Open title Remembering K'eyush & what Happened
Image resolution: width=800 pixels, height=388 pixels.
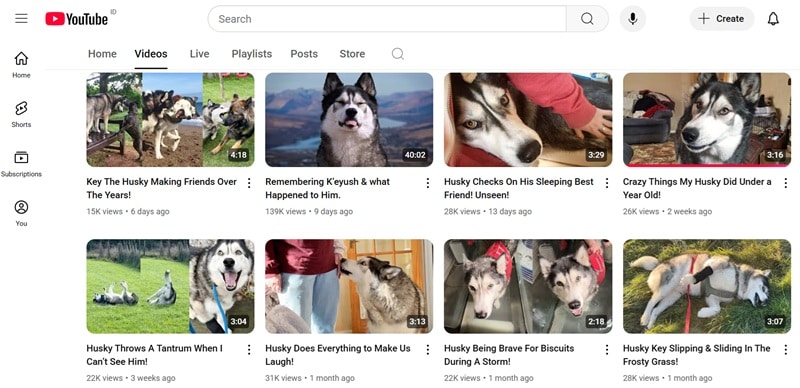click(x=328, y=188)
